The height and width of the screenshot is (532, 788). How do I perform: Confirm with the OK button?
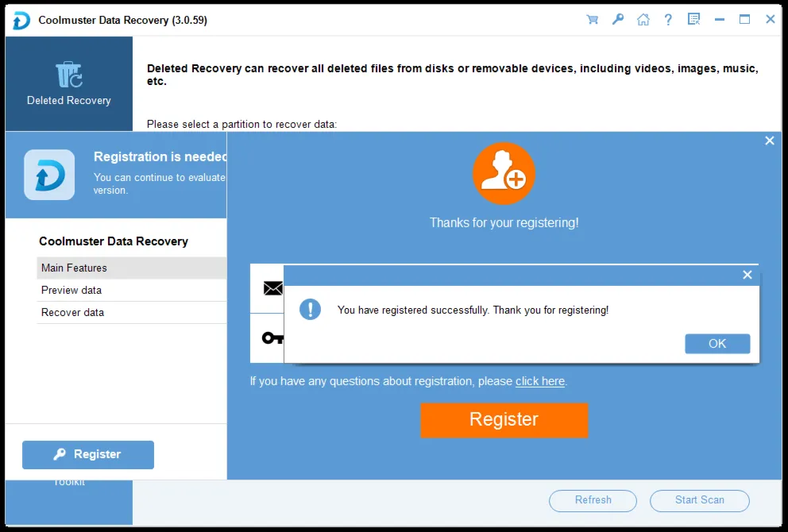pyautogui.click(x=717, y=344)
